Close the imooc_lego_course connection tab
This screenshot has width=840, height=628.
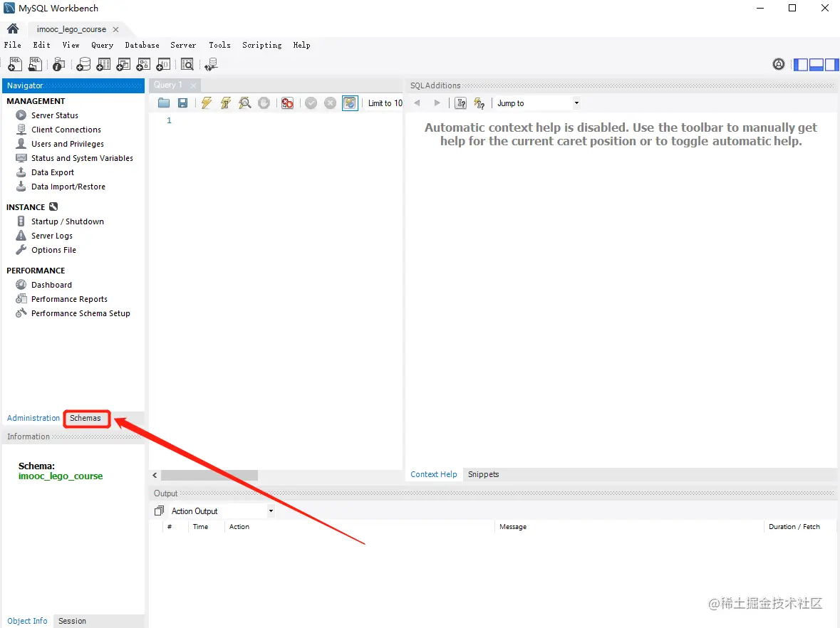click(x=115, y=29)
